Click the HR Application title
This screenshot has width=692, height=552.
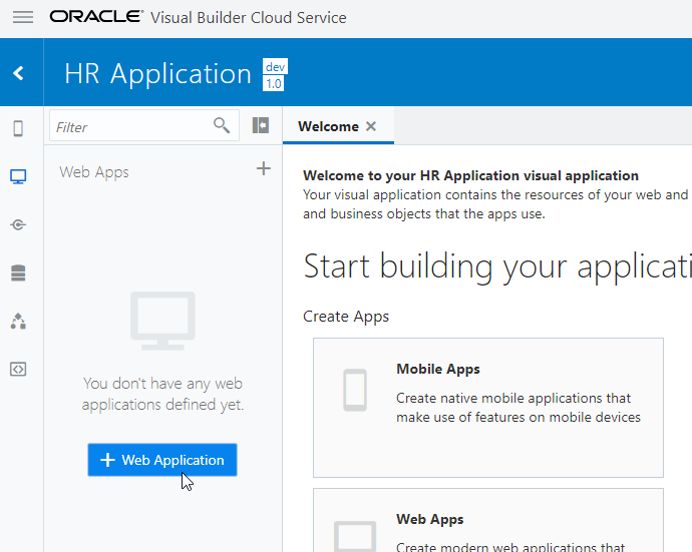(x=158, y=73)
